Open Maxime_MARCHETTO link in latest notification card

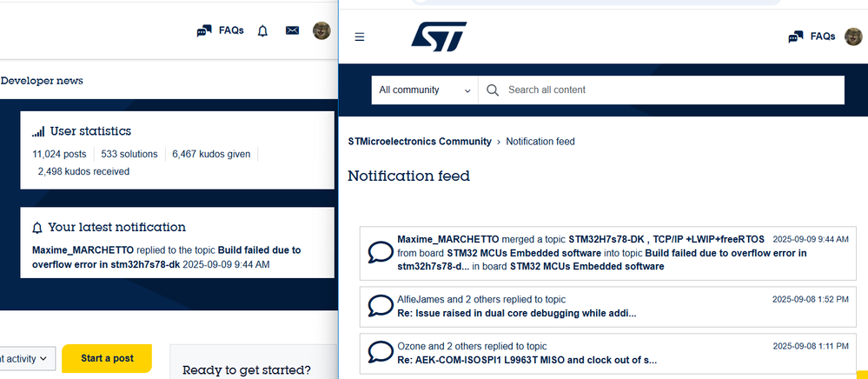(83, 249)
